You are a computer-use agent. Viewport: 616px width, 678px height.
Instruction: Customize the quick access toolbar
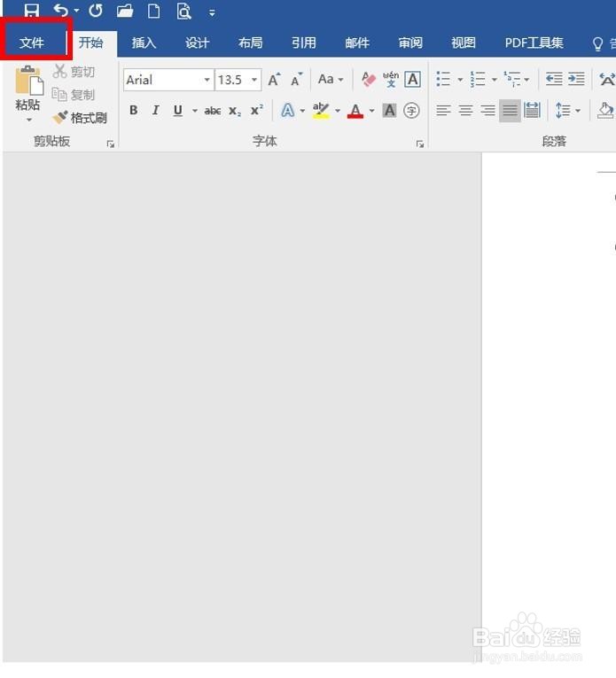click(x=212, y=13)
